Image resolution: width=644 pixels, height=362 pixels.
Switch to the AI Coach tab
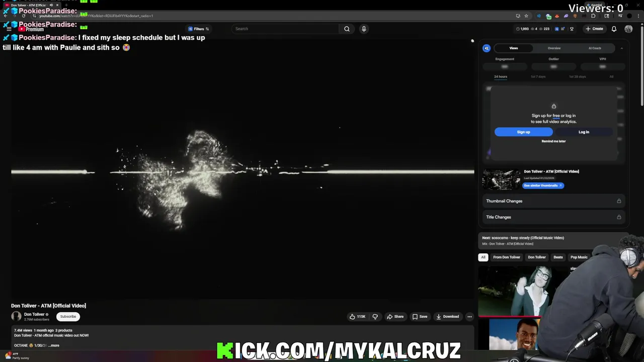pos(595,48)
